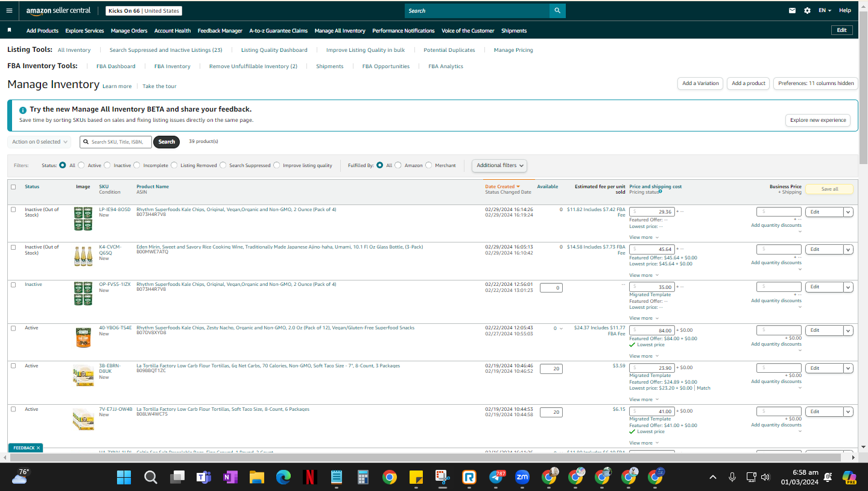Open Edit dropdown arrow for SKU 40-YBO6-TS4E

click(x=848, y=331)
